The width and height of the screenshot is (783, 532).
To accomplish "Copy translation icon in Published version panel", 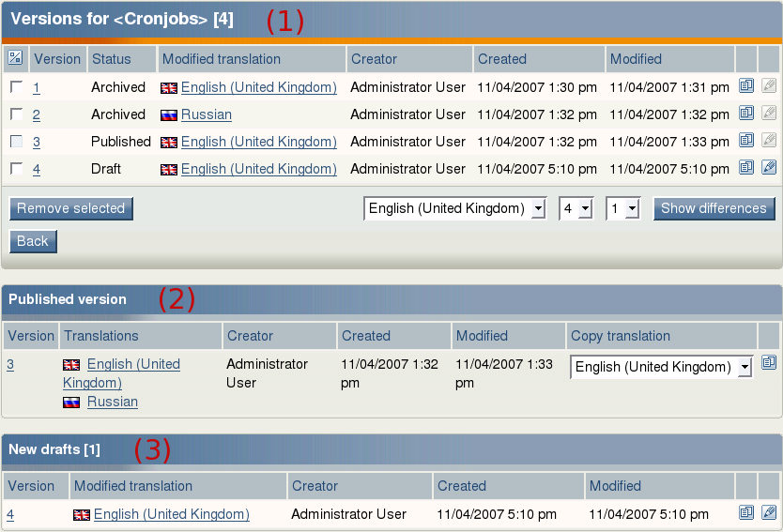I will click(x=769, y=362).
